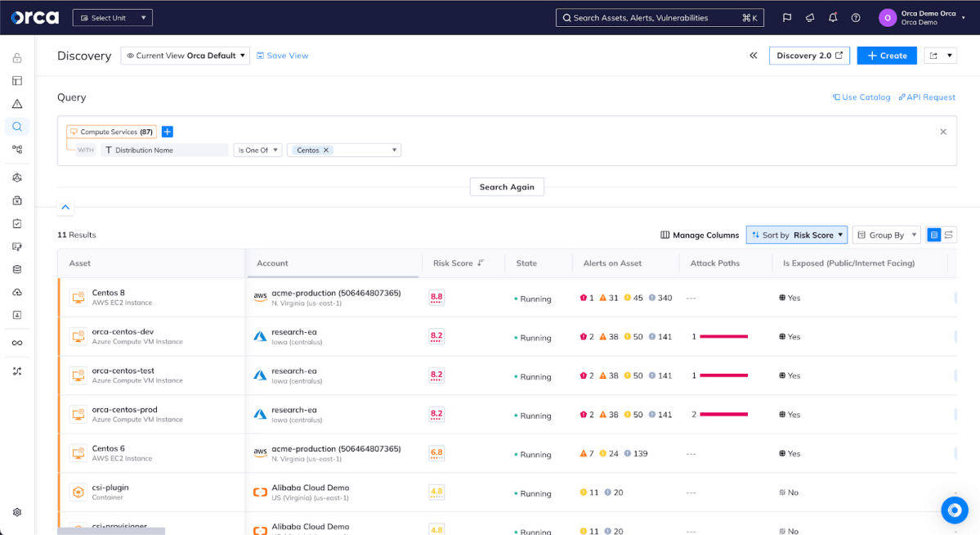
Task: Open the graph nodes sidebar icon
Action: [x=17, y=150]
